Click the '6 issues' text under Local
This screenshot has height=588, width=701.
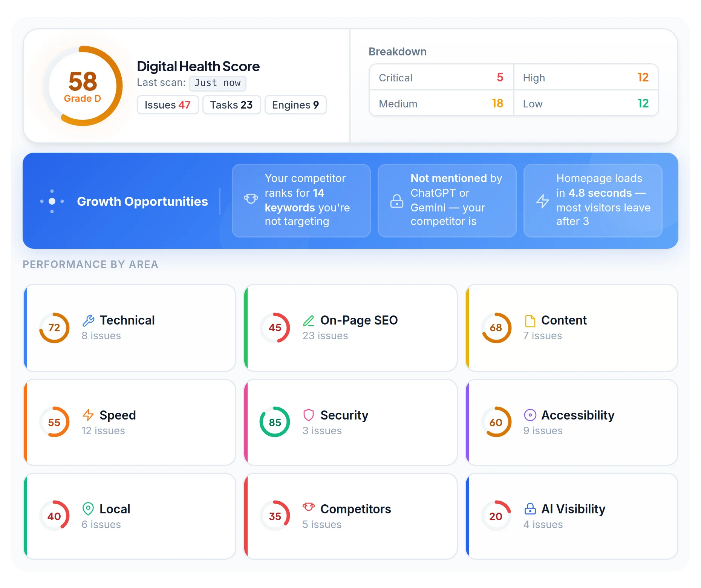point(101,524)
